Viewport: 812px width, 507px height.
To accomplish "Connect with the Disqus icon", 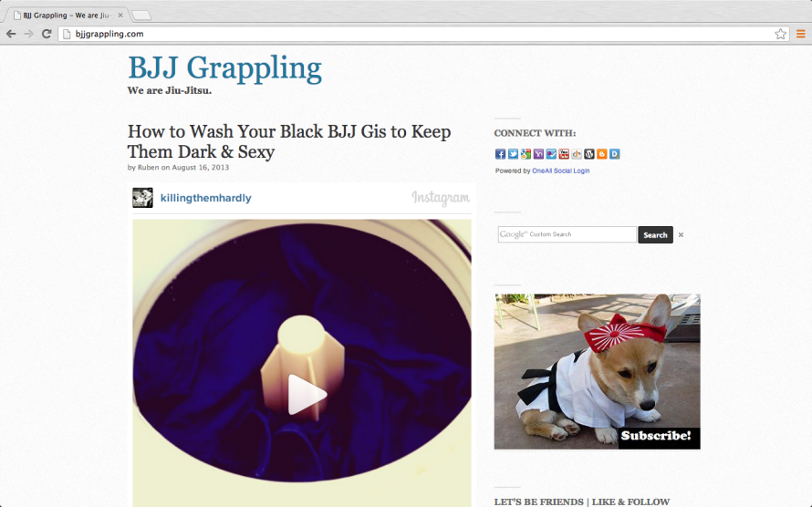I will pos(615,154).
